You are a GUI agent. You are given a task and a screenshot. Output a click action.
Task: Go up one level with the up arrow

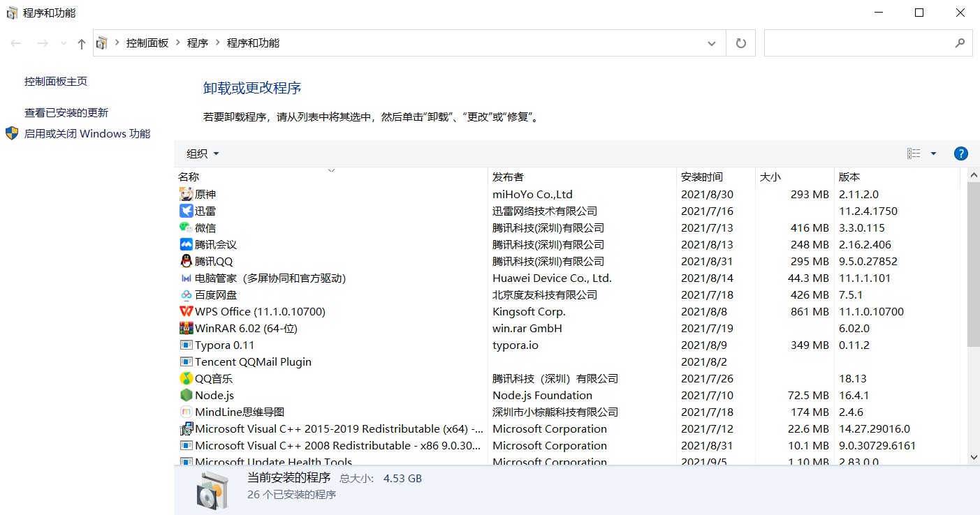(x=82, y=43)
